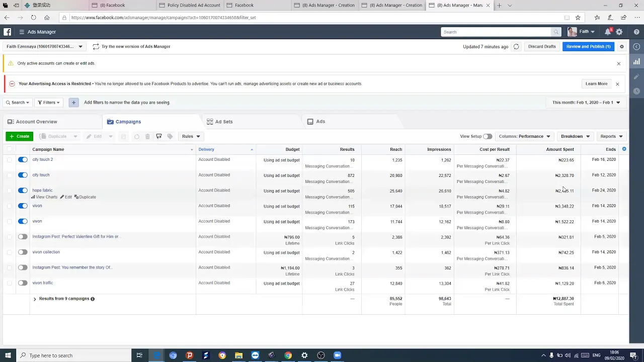644x362 pixels.
Task: Click the help question mark icon
Action: (x=636, y=32)
